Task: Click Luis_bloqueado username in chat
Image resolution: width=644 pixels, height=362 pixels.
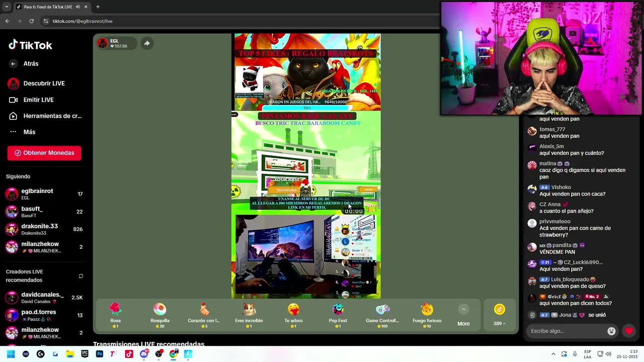Action: (x=570, y=280)
